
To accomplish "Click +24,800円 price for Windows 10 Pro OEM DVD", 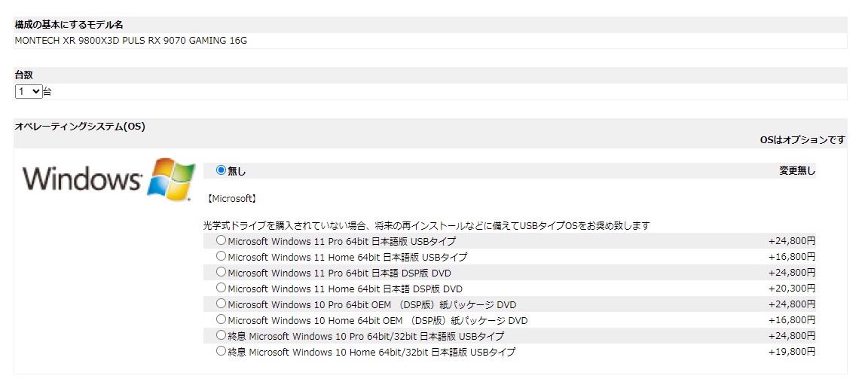I will [792, 304].
